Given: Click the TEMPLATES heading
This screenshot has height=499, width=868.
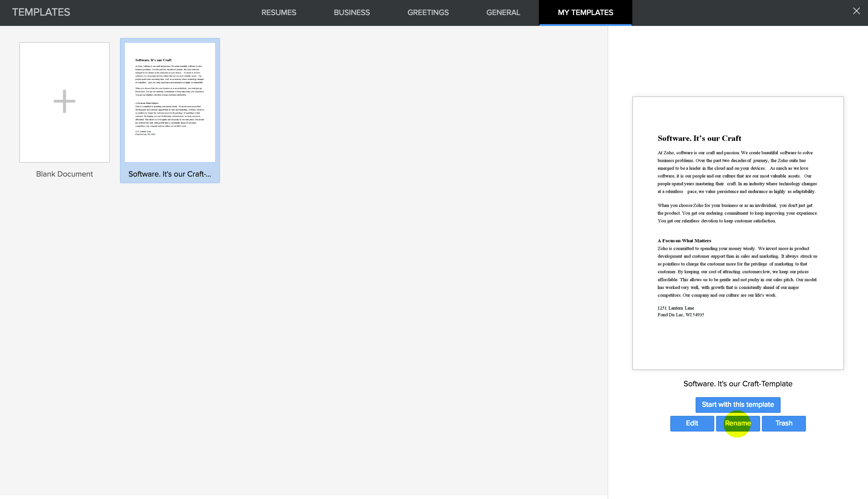Looking at the screenshot, I should (x=41, y=12).
